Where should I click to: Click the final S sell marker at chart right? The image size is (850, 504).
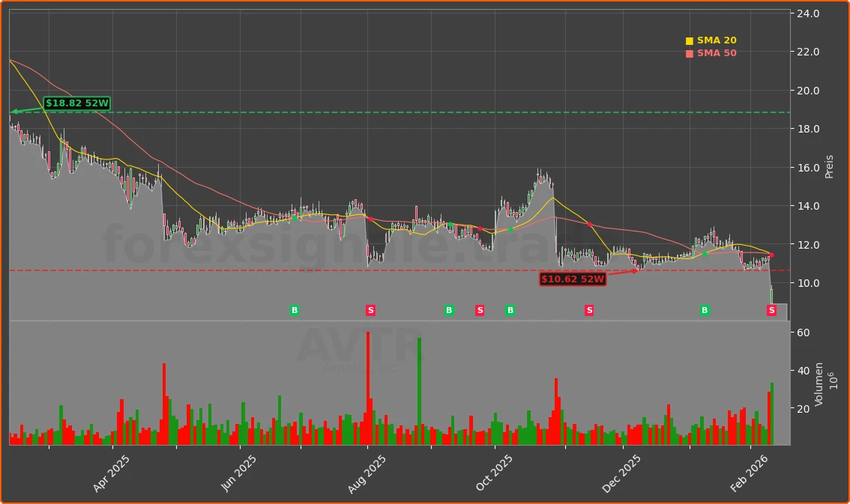pos(771,310)
